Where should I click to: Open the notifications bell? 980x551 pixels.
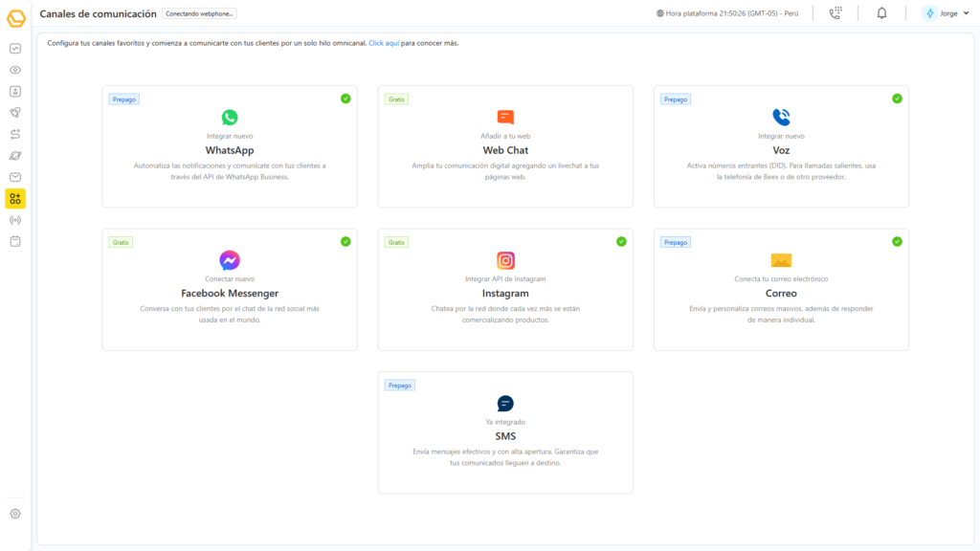point(881,13)
